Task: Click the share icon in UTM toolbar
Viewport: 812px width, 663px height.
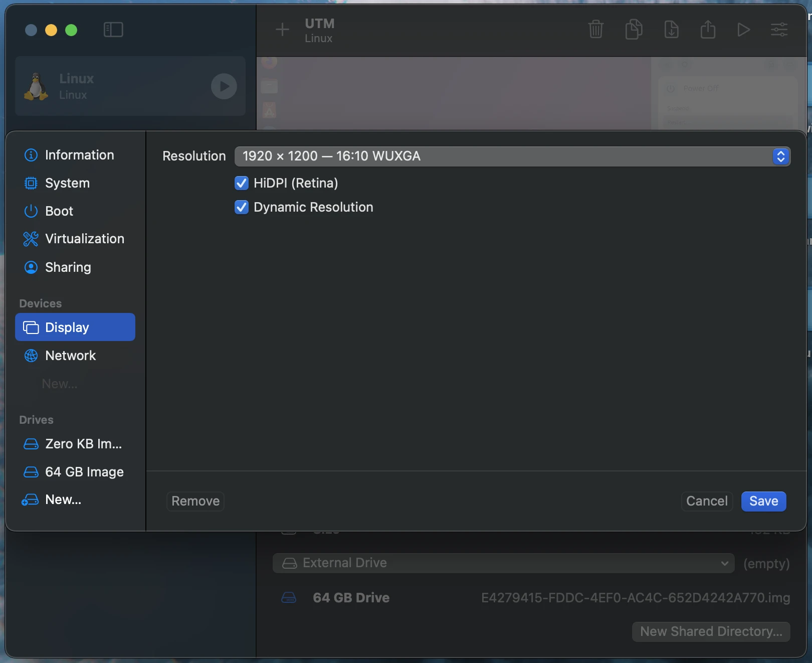Action: tap(708, 29)
